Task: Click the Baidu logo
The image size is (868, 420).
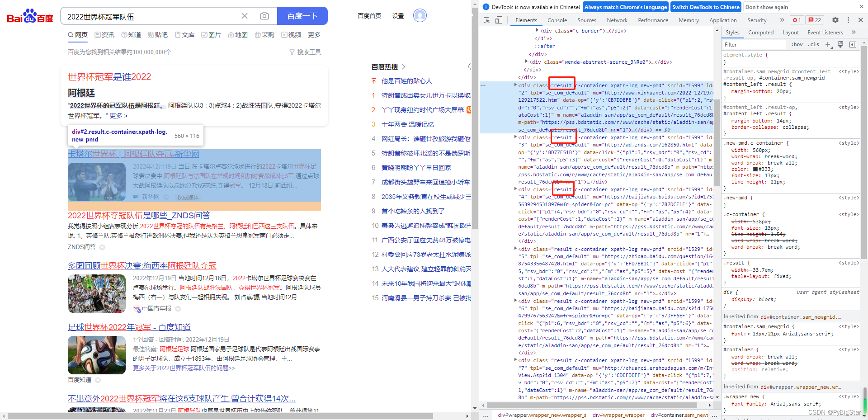Action: click(x=30, y=16)
